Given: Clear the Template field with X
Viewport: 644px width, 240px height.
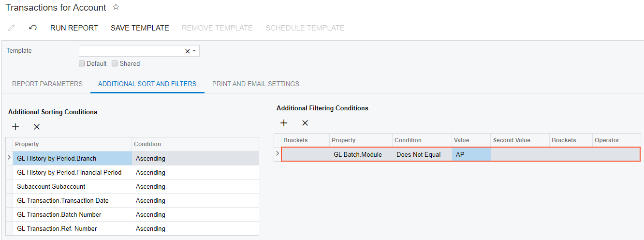Looking at the screenshot, I should coord(188,51).
